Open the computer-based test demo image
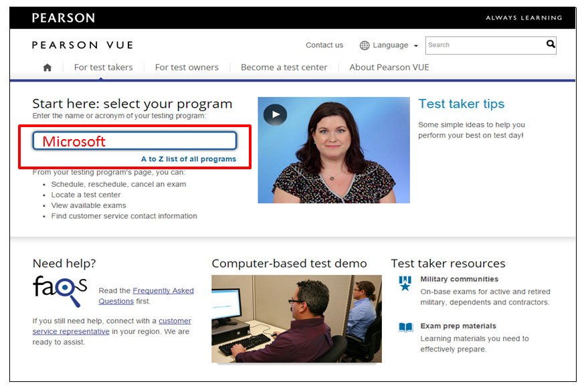Screen dimensions: 586x392 [x=297, y=319]
